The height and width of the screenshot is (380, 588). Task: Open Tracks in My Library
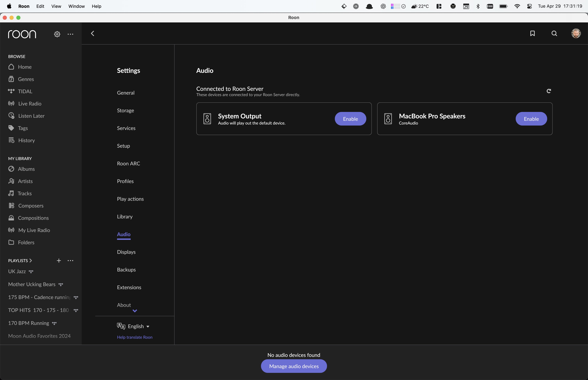point(20,193)
